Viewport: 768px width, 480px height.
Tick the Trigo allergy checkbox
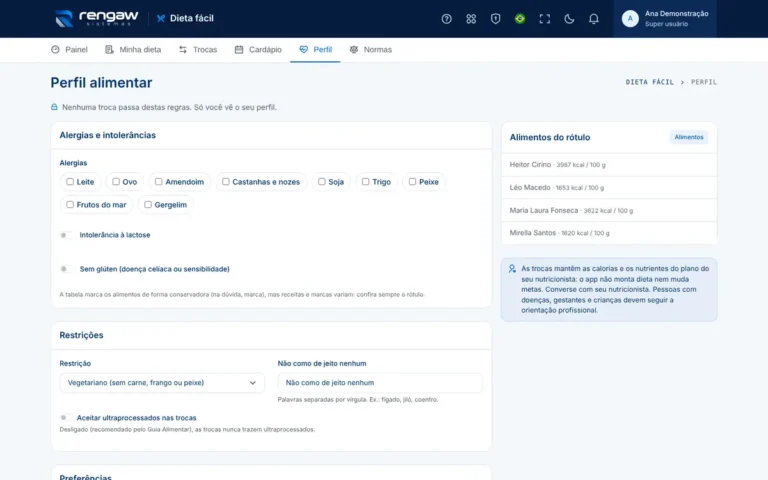pos(365,182)
